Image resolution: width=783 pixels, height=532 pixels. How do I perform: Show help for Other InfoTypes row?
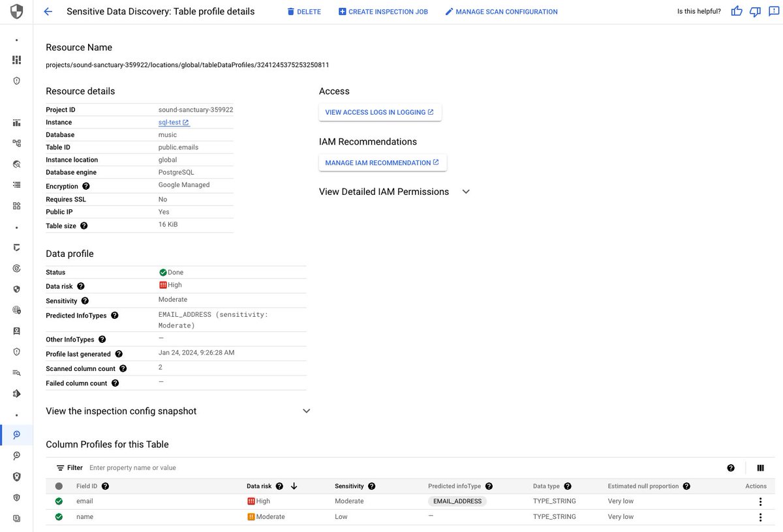102,340
